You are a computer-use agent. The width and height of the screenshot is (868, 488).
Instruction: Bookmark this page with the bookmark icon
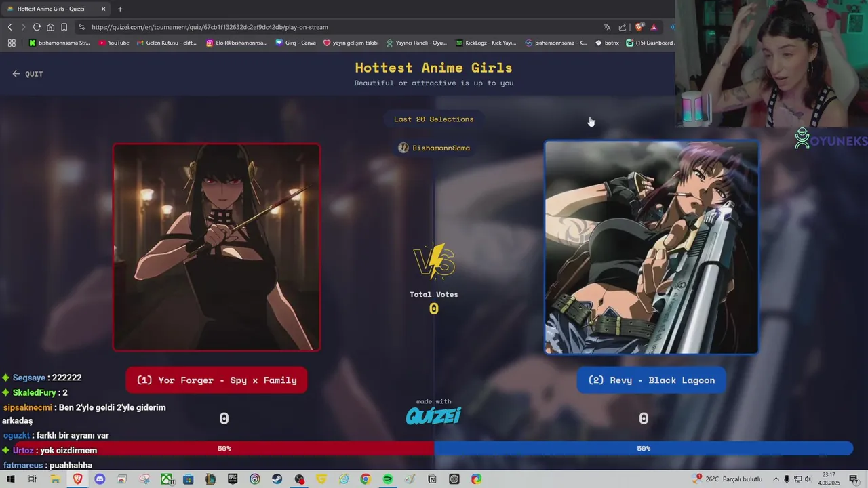(x=64, y=27)
